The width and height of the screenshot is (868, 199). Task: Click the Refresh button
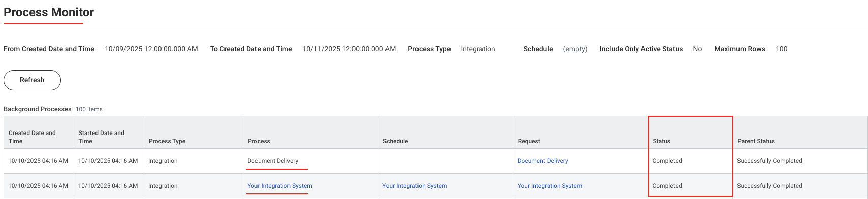32,80
